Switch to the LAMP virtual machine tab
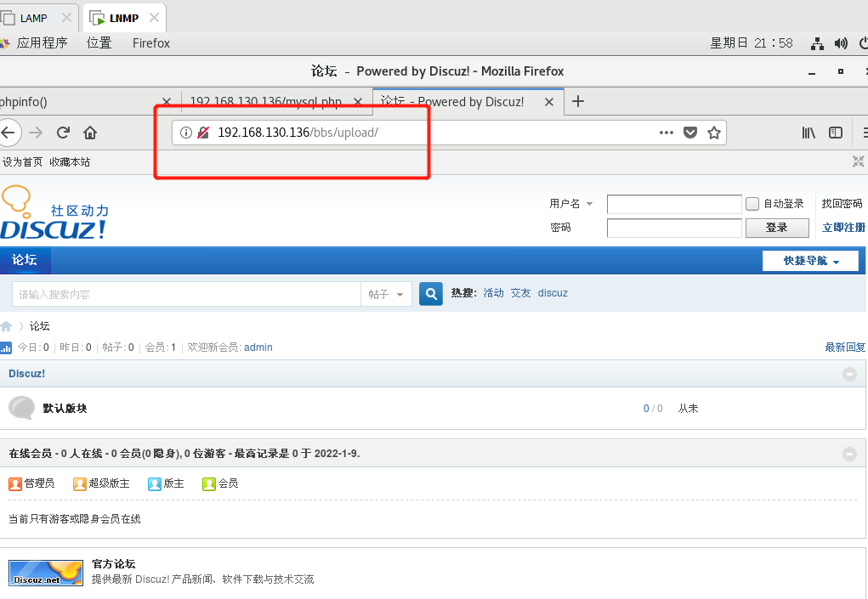The height and width of the screenshot is (599, 868). coord(34,18)
